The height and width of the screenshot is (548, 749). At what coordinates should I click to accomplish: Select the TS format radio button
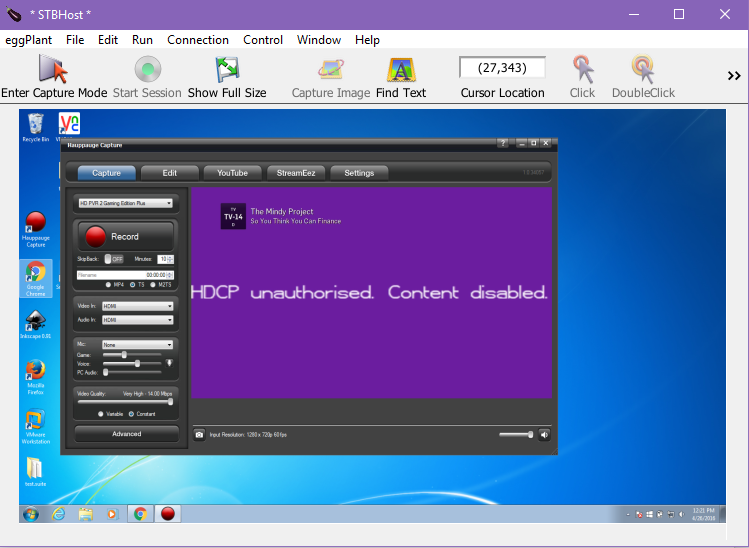click(132, 285)
